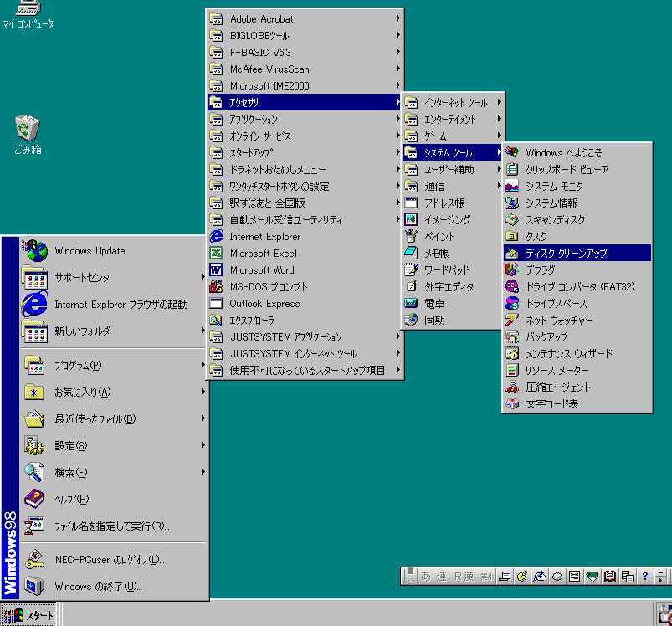Viewport: 672px width, 626px height.
Task: Choose ファイル名を指定して実行(R)... from Start menu
Action: pyautogui.click(x=114, y=526)
